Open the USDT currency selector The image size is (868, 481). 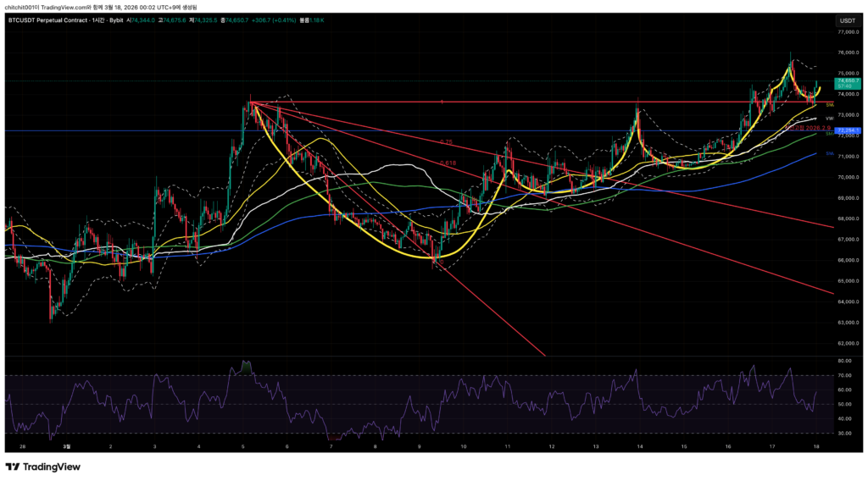tap(847, 19)
